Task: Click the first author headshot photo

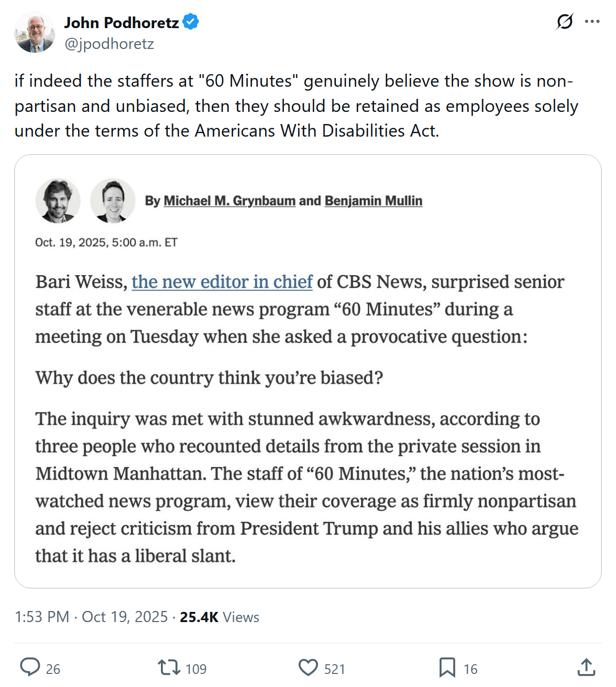Action: pyautogui.click(x=58, y=201)
